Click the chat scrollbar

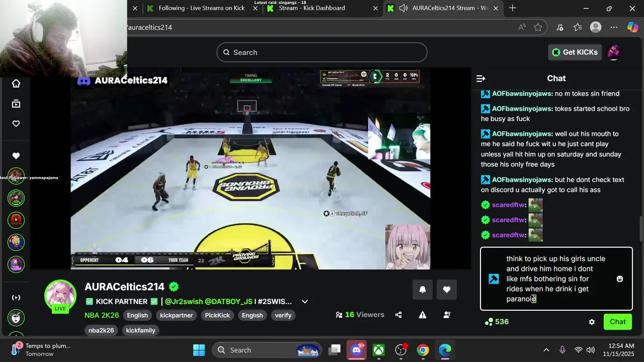(x=640, y=229)
